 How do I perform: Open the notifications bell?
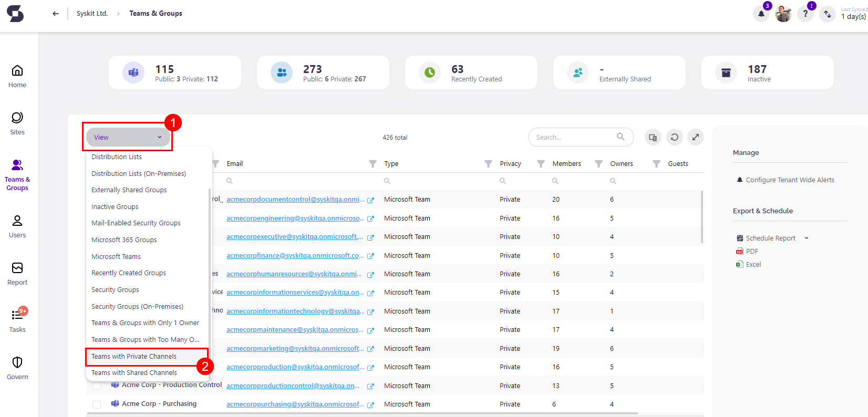click(761, 14)
